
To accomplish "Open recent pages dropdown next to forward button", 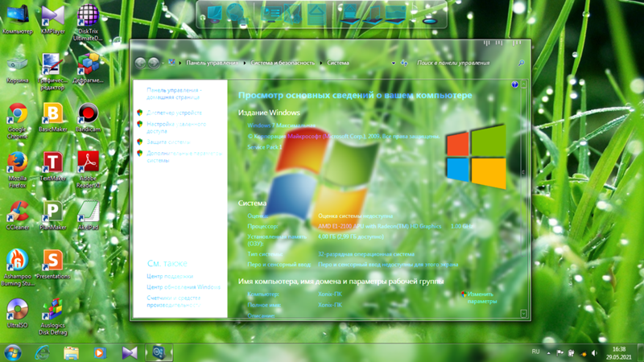I will click(x=163, y=64).
